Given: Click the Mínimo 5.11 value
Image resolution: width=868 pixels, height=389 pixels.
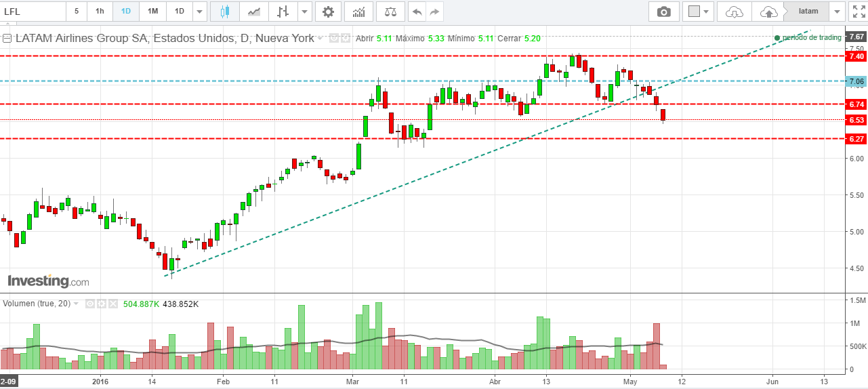Looking at the screenshot, I should point(486,39).
